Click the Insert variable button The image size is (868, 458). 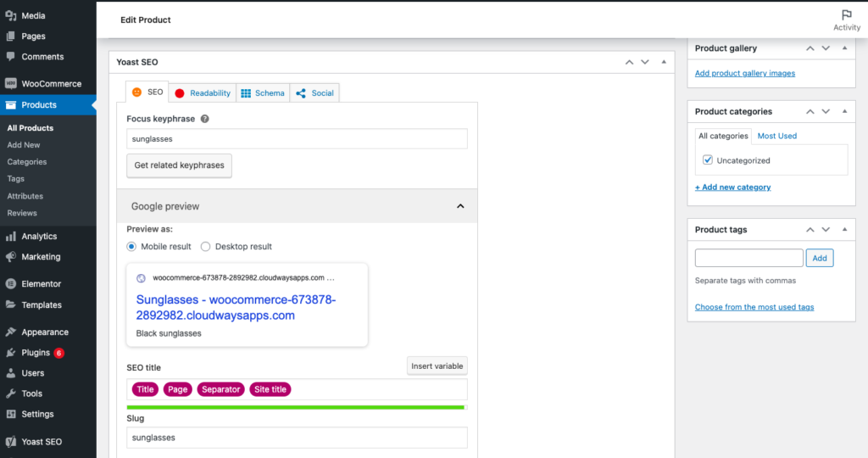coord(437,366)
